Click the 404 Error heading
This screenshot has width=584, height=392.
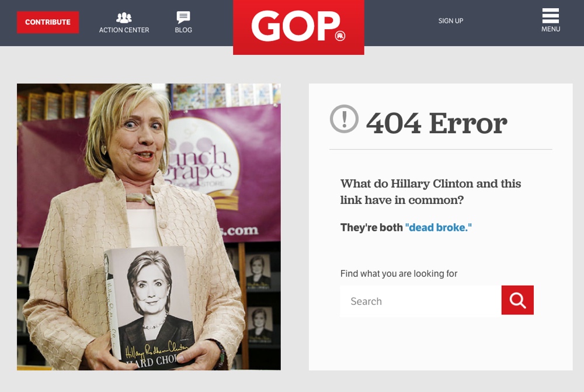pos(436,123)
